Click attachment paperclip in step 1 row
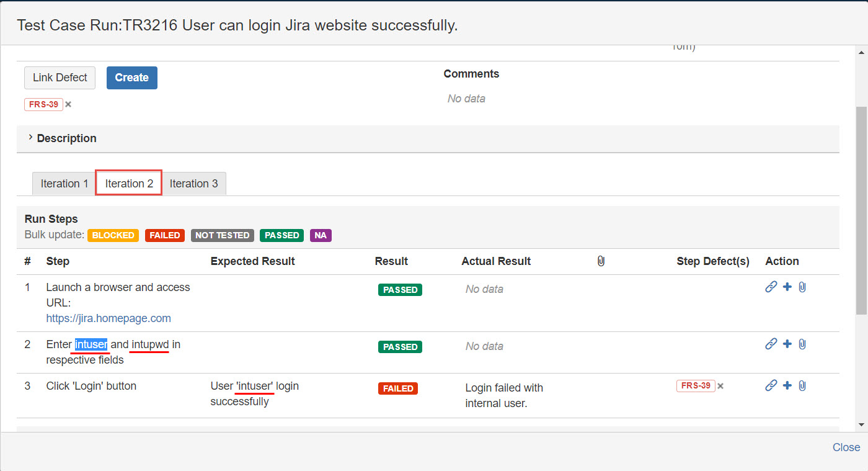The width and height of the screenshot is (868, 471). 802,287
